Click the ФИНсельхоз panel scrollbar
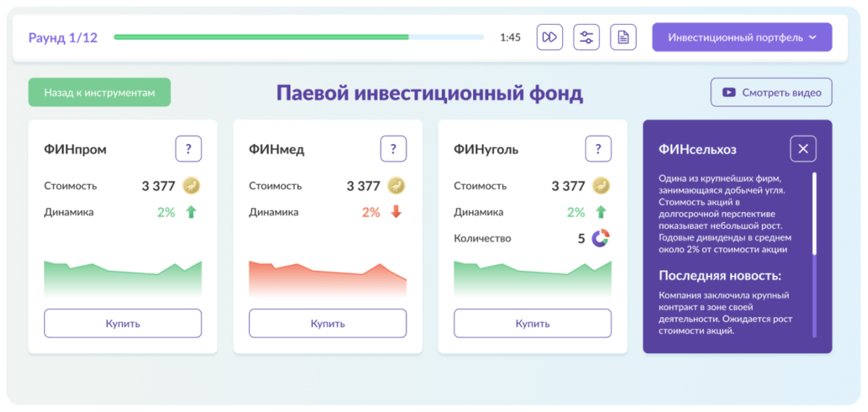Screen dimensions: 868x412 pyautogui.click(x=815, y=255)
